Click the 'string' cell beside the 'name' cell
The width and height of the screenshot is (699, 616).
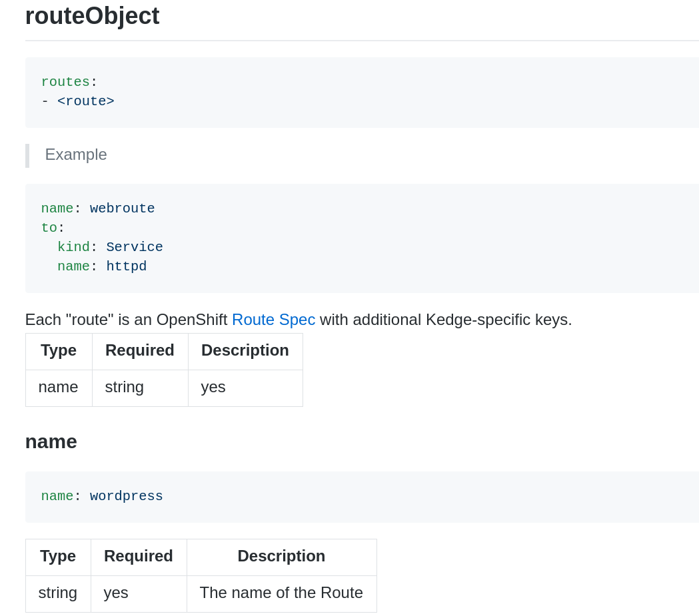[125, 387]
